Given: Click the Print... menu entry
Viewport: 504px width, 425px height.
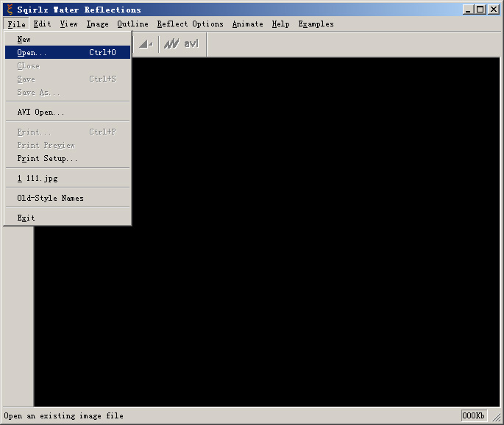Looking at the screenshot, I should click(68, 132).
